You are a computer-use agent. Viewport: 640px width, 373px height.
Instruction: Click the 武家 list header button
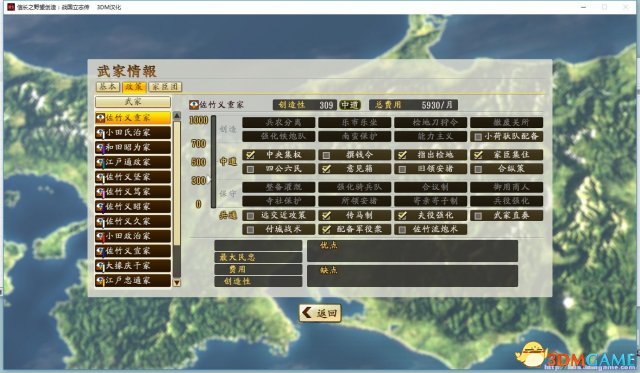pos(133,102)
